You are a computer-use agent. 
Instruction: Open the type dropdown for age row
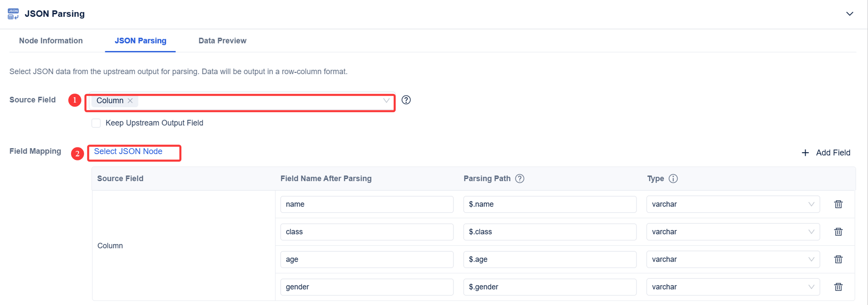tap(733, 259)
